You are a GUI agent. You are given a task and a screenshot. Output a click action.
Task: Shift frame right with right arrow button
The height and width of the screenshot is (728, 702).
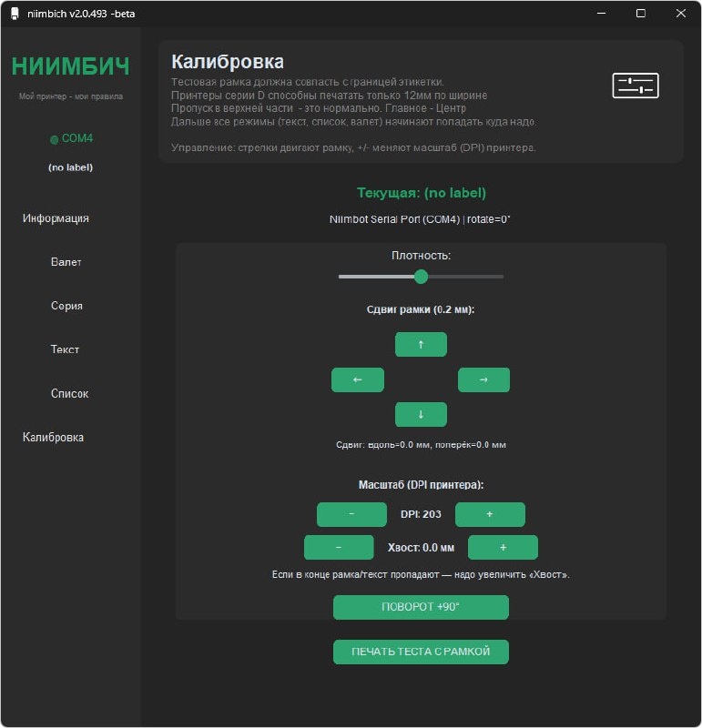pos(483,379)
